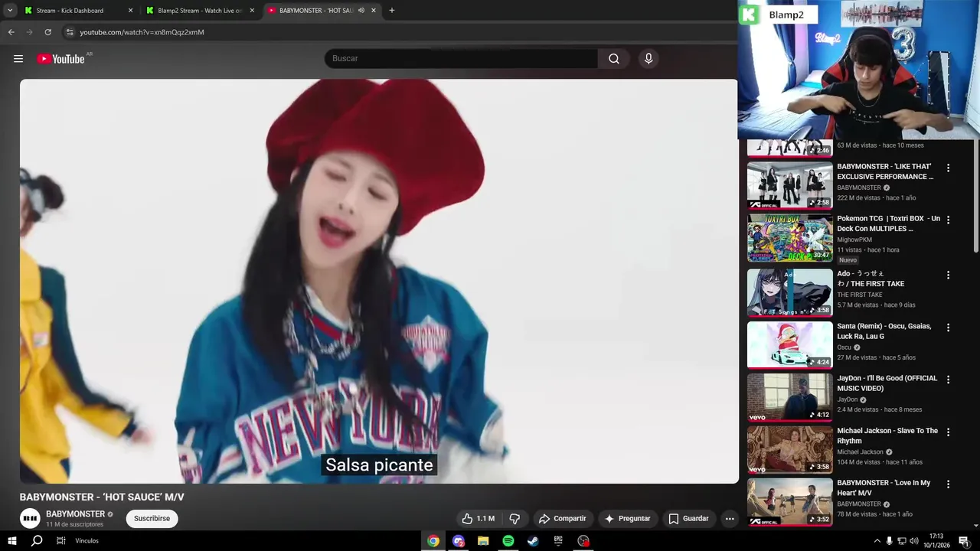Reload the page in Chrome

coord(47,32)
